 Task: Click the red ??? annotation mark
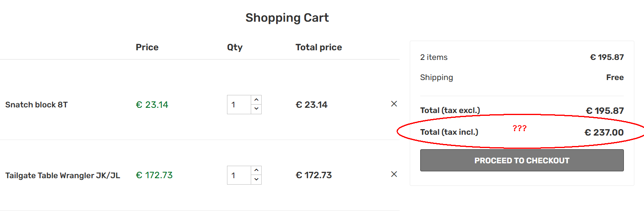pos(519,128)
